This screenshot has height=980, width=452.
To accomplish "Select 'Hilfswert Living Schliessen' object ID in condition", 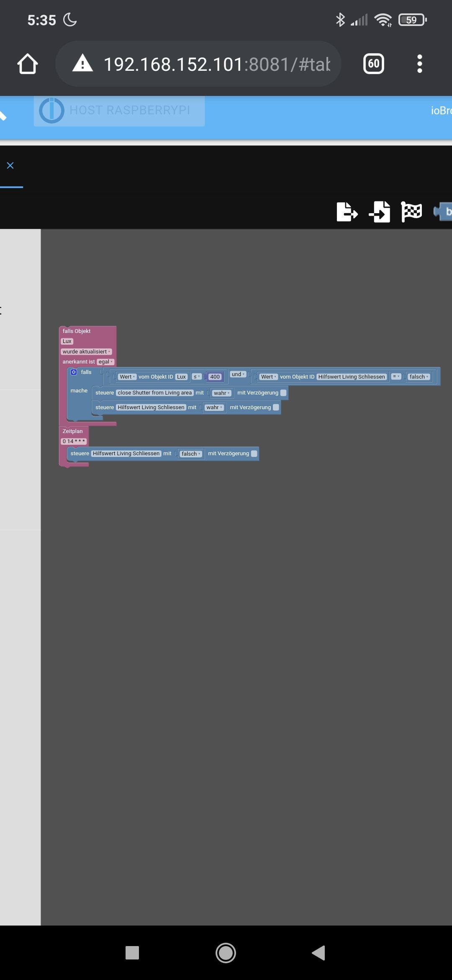I will (352, 377).
